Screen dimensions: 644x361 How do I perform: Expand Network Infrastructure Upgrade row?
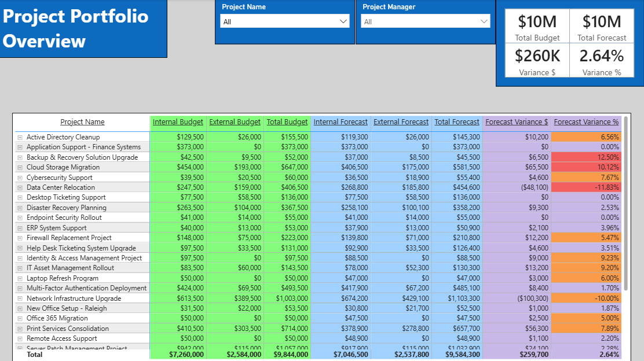pyautogui.click(x=20, y=299)
